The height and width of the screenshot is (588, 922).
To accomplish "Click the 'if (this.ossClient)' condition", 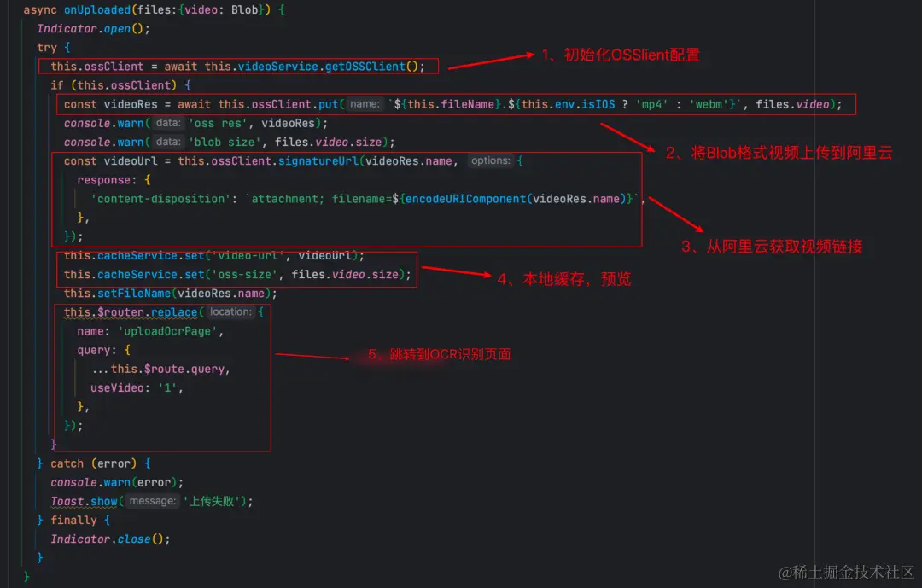I will pos(114,84).
